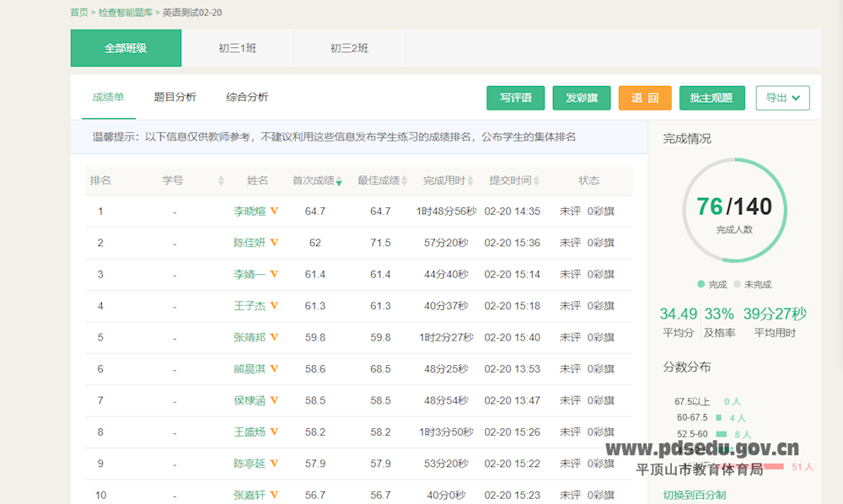Sort by 完成用时 using its sort arrows

point(470,180)
